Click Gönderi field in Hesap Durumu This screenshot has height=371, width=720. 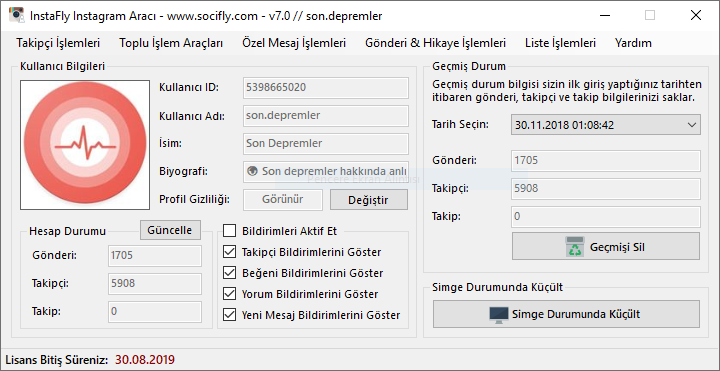[155, 256]
